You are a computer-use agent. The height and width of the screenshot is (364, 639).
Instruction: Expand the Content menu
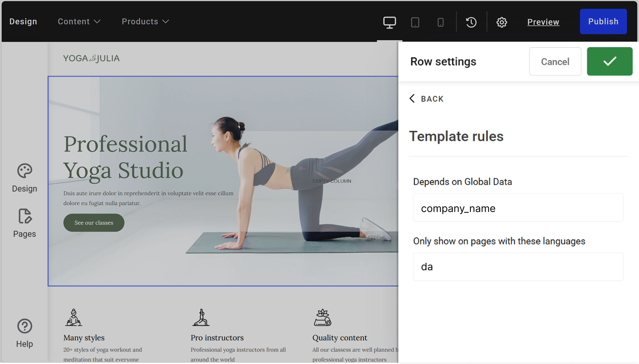pyautogui.click(x=79, y=21)
